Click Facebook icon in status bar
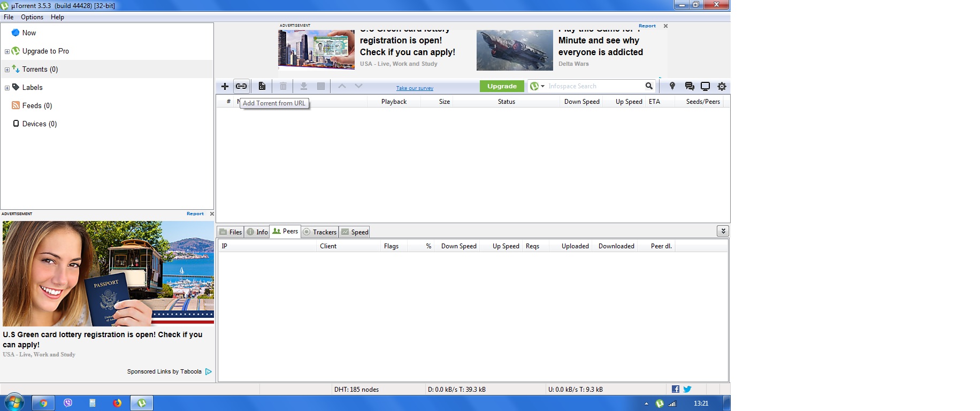Viewport: 980px width, 411px height. [676, 389]
